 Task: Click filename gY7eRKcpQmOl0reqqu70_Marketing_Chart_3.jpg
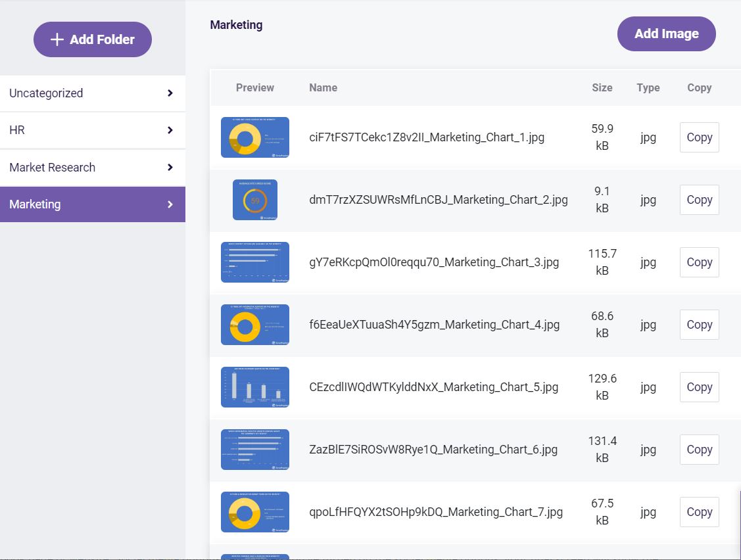point(434,262)
